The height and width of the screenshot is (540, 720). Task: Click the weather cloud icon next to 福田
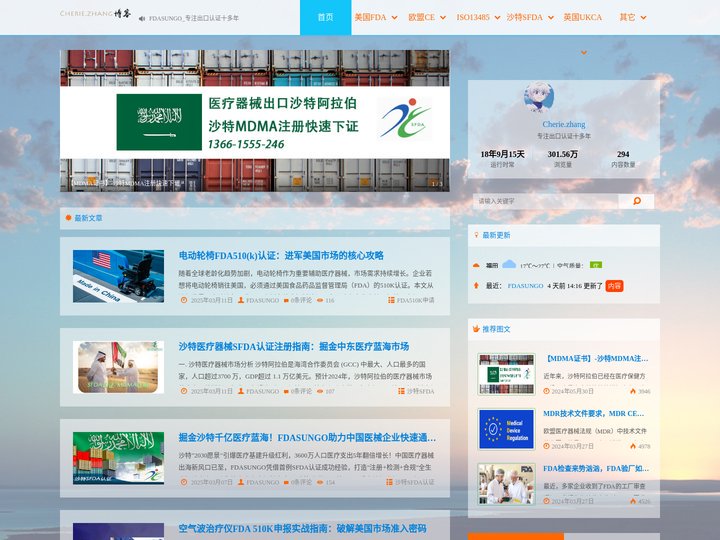[x=509, y=264]
